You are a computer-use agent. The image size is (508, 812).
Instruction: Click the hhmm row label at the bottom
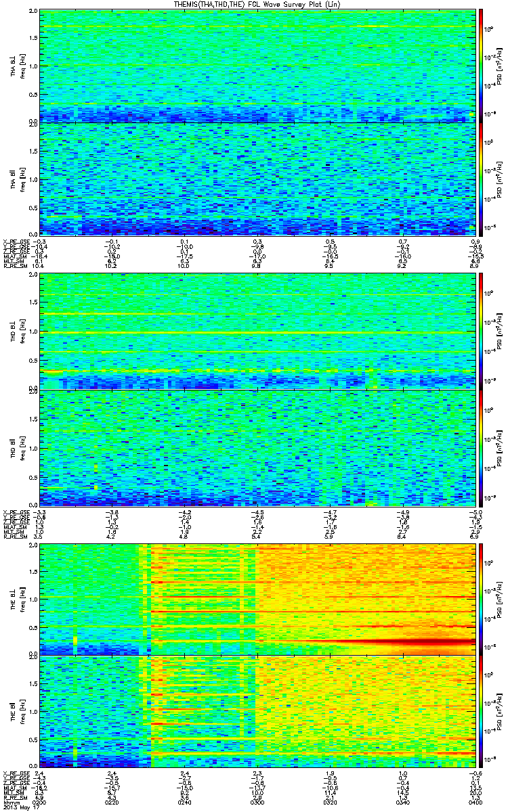pyautogui.click(x=9, y=803)
